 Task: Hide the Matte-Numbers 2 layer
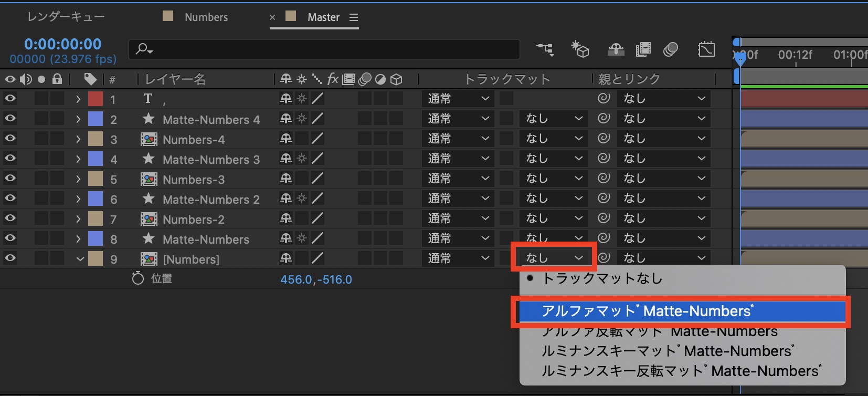click(10, 198)
